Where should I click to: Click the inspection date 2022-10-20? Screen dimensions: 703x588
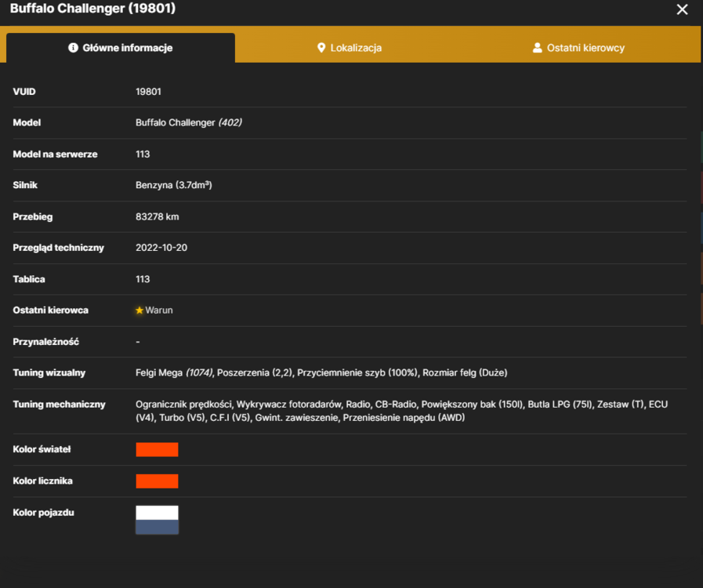pyautogui.click(x=161, y=248)
